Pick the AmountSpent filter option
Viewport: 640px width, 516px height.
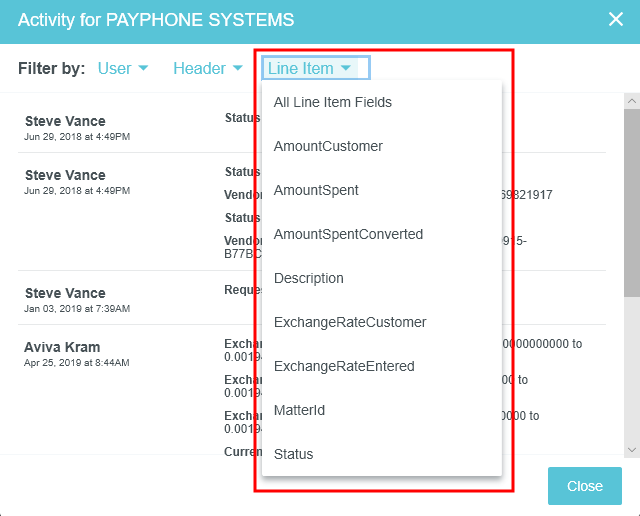click(x=316, y=190)
